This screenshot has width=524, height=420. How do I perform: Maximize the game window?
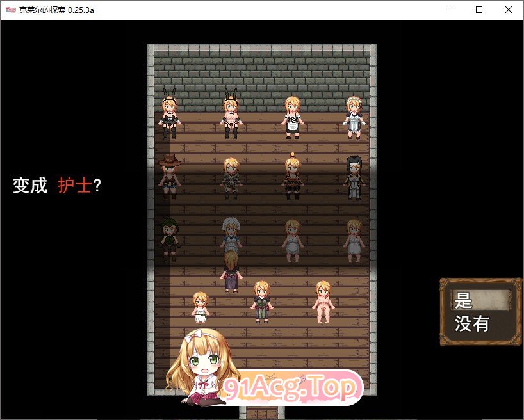click(479, 10)
